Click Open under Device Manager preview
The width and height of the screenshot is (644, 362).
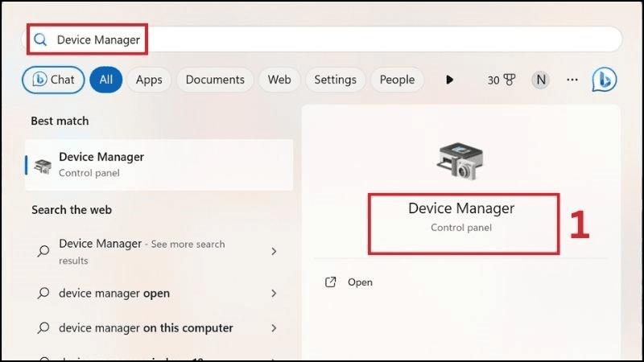360,282
